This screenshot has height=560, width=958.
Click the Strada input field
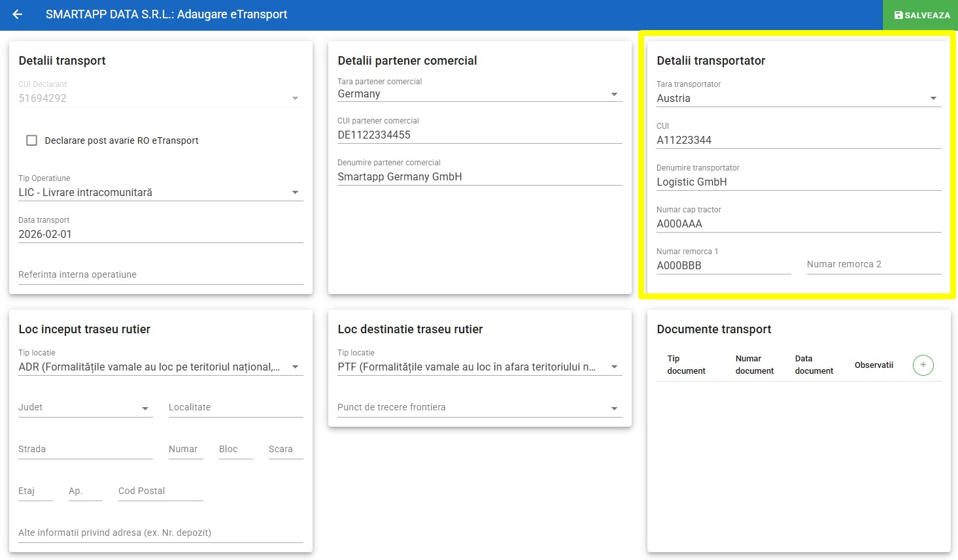85,450
